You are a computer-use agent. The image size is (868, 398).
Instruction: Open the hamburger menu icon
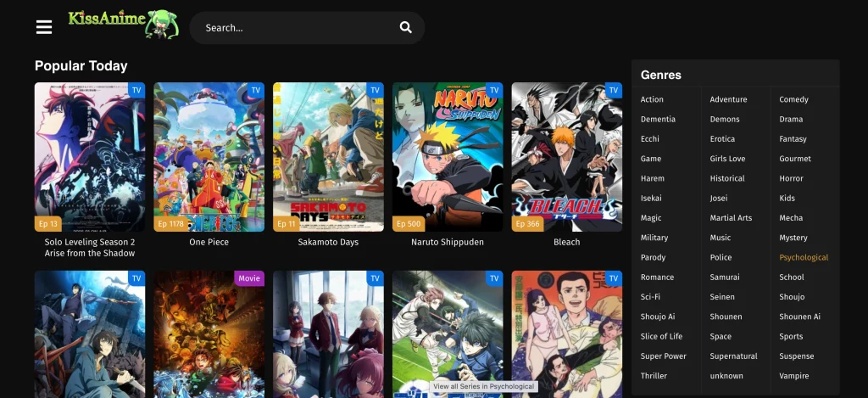[44, 27]
